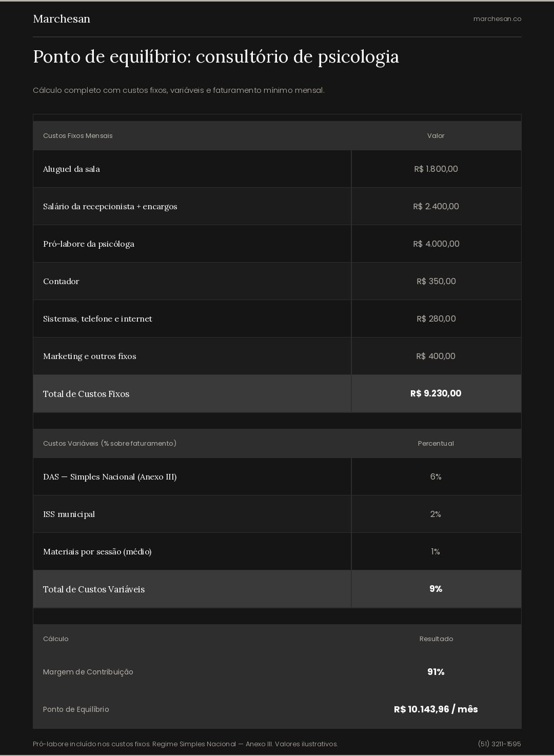Select Materiais por sessão row
Screen dimensions: 554x756
pos(277,551)
